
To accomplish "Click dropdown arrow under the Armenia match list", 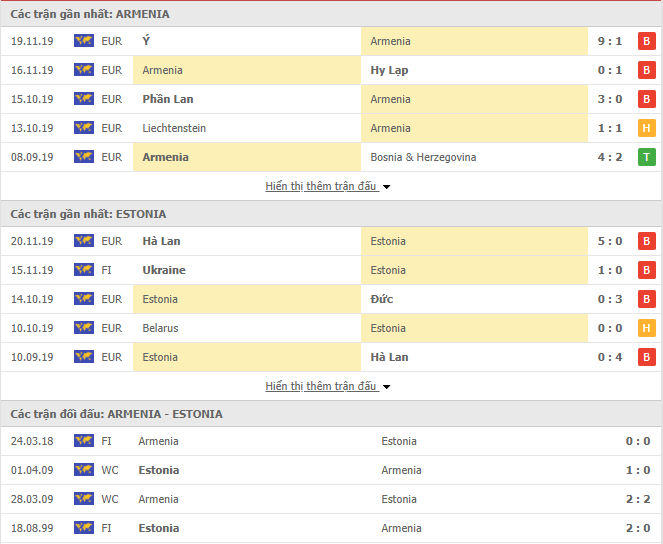I will (x=386, y=186).
